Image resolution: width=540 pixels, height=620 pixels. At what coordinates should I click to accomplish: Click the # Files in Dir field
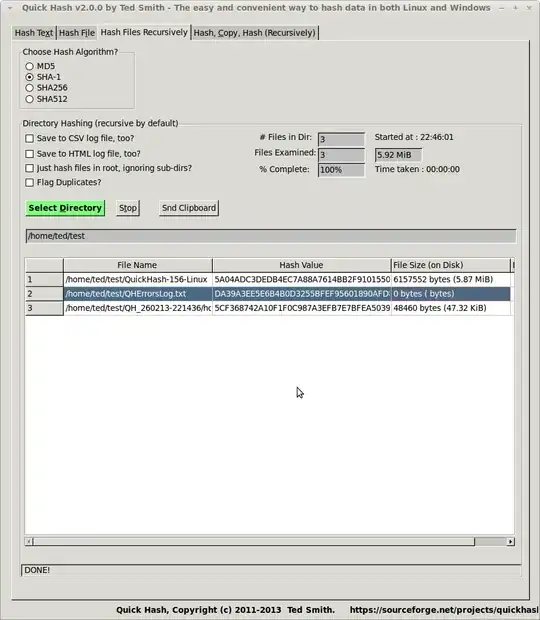341,139
